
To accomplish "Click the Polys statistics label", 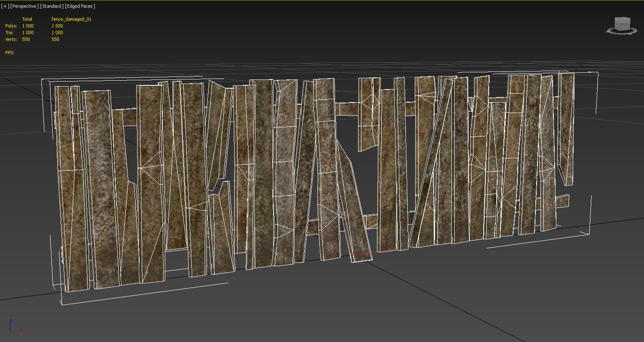I will click(11, 26).
